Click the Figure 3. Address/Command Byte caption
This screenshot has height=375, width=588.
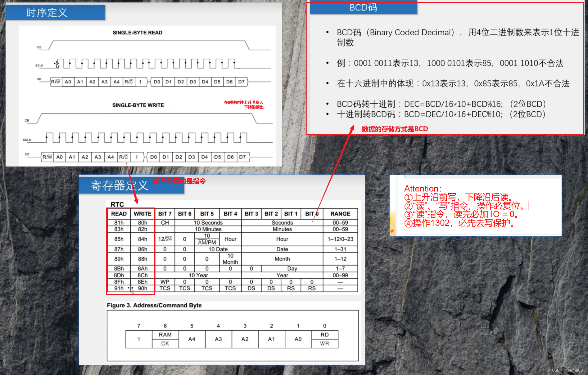(x=154, y=305)
